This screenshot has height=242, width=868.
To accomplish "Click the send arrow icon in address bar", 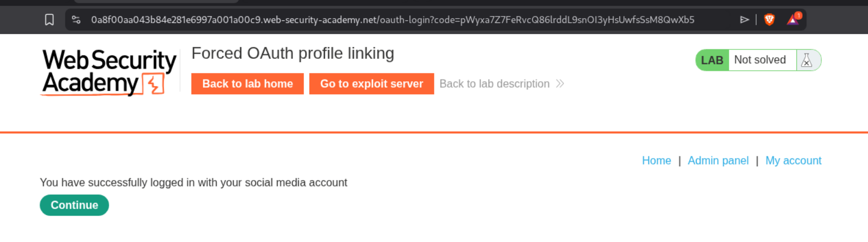I will pos(745,20).
